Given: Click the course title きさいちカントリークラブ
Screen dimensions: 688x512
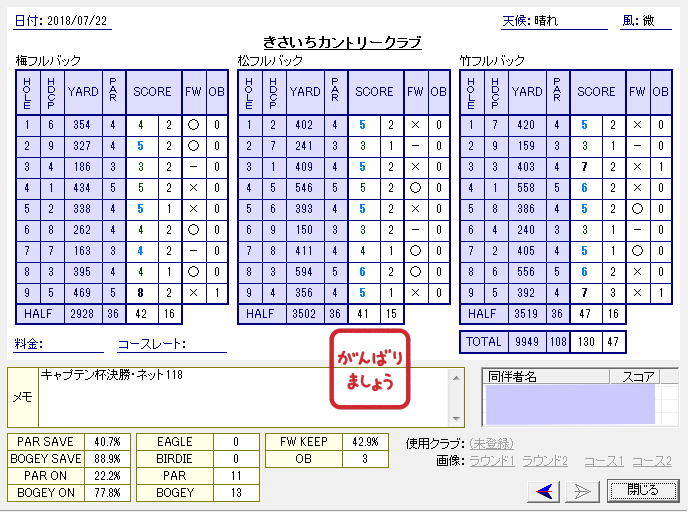Looking at the screenshot, I should 342,42.
